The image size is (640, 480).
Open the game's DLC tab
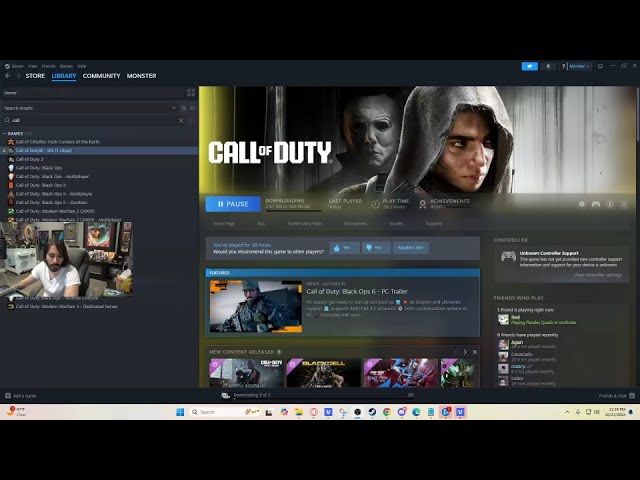tap(261, 224)
